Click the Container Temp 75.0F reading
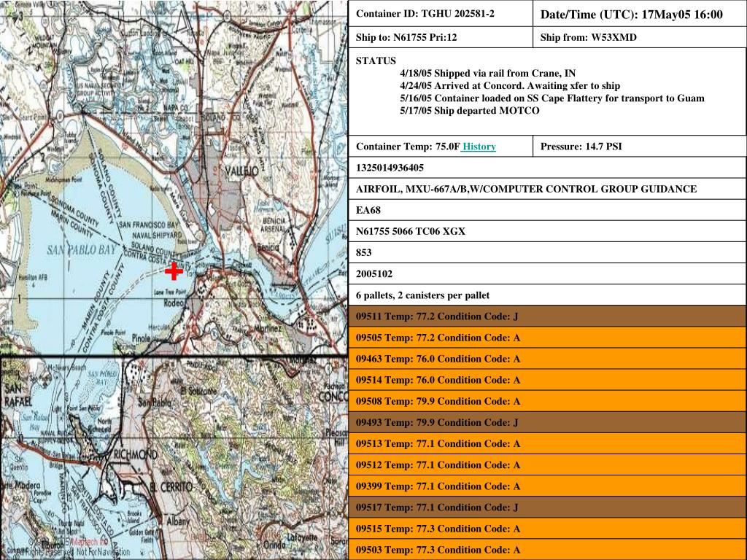This screenshot has height=560, width=747. (408, 147)
